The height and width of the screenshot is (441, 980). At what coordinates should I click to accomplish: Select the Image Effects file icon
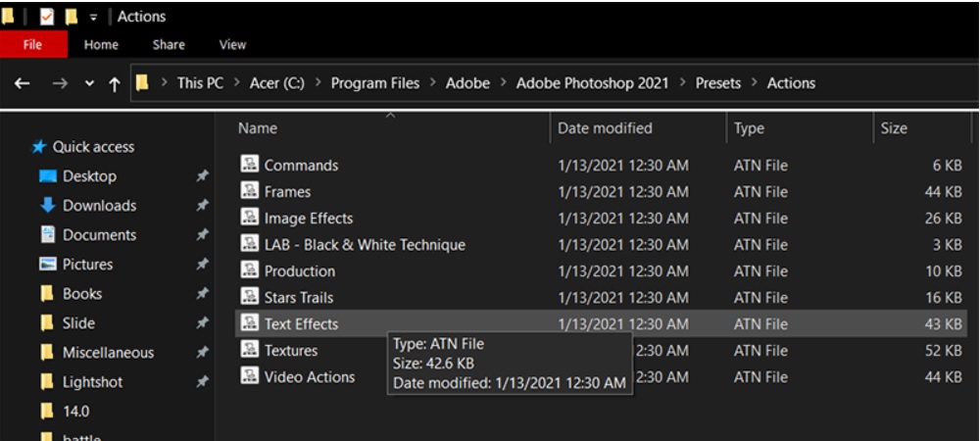click(250, 218)
